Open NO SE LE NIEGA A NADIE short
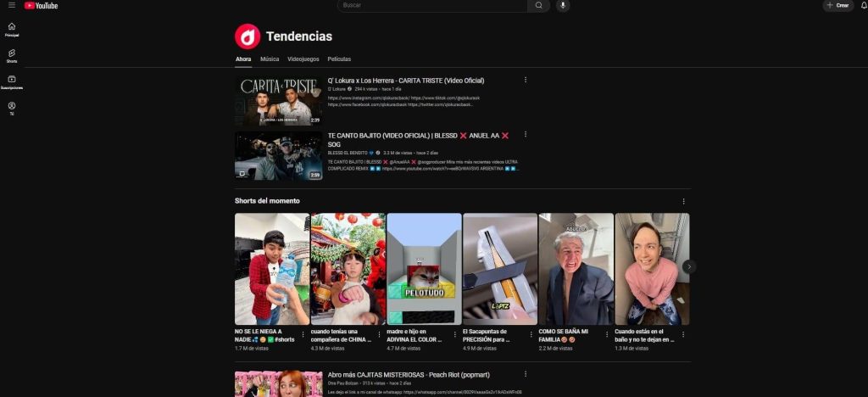Screen dimensions: 868x397 tap(272, 269)
